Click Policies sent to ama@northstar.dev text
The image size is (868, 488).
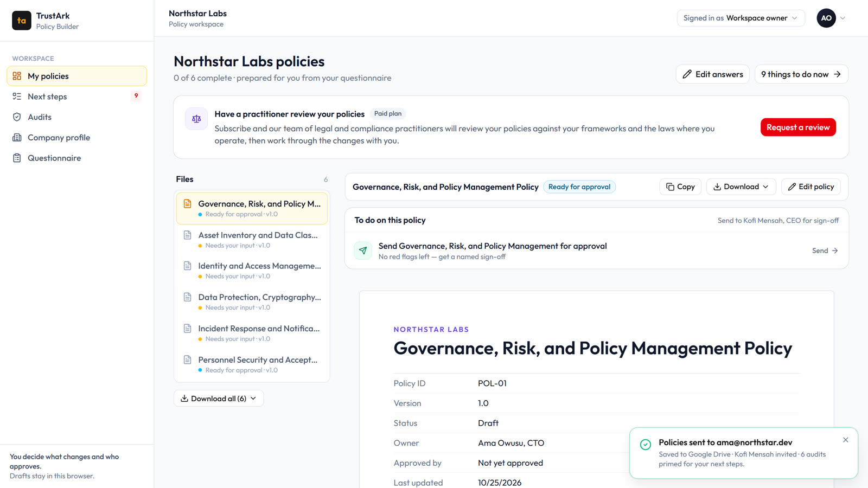[x=725, y=442]
